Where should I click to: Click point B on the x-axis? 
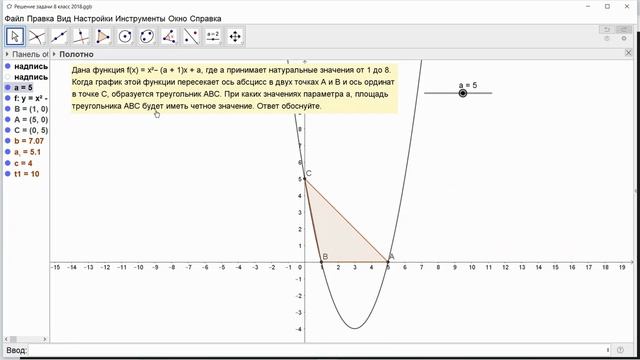(322, 262)
